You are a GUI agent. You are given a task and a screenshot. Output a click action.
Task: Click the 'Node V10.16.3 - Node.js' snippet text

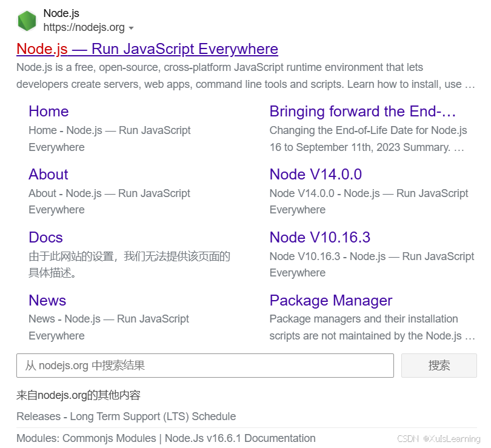(x=372, y=264)
